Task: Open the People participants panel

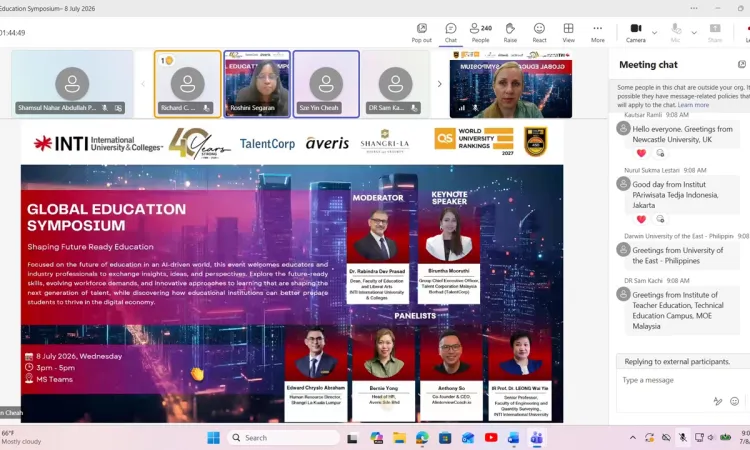Action: pyautogui.click(x=481, y=33)
